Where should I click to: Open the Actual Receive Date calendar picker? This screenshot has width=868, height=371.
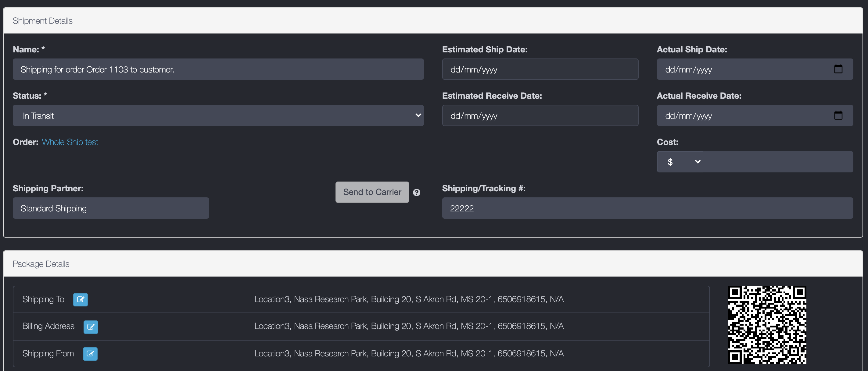point(838,115)
